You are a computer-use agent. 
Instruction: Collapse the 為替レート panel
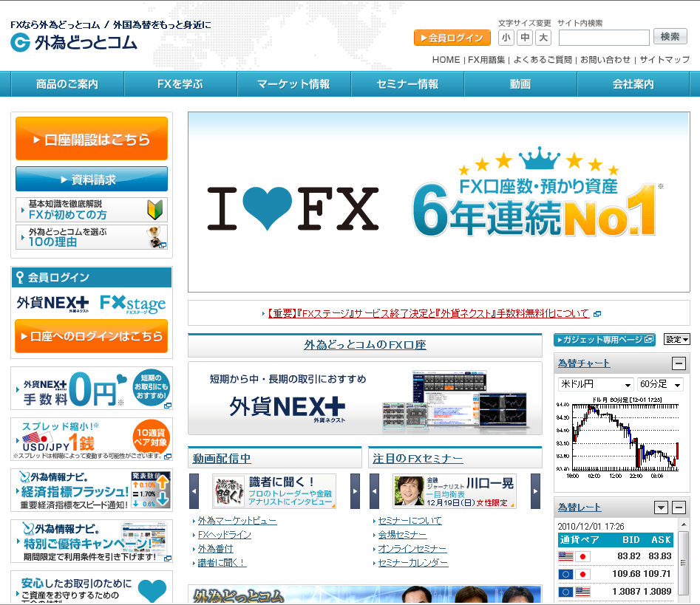(679, 507)
